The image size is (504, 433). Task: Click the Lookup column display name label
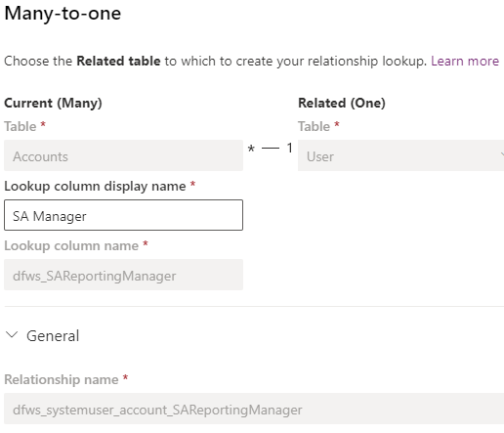pyautogui.click(x=95, y=187)
